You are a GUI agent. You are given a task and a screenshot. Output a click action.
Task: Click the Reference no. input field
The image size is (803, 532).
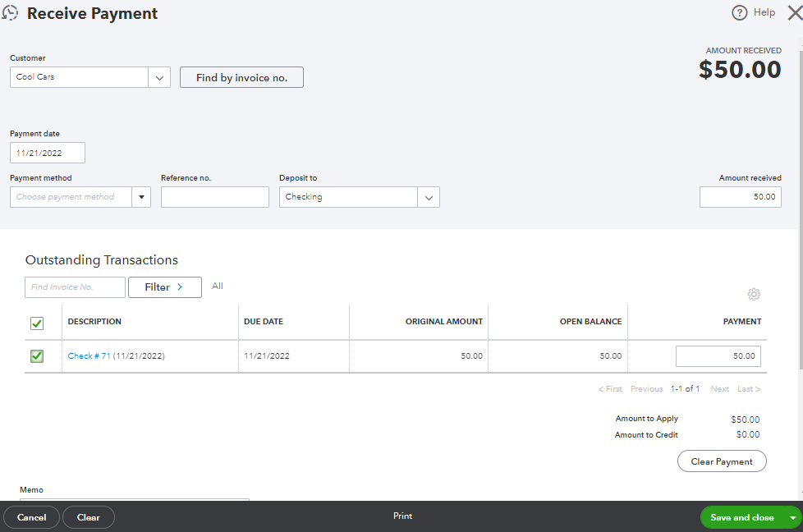point(214,197)
